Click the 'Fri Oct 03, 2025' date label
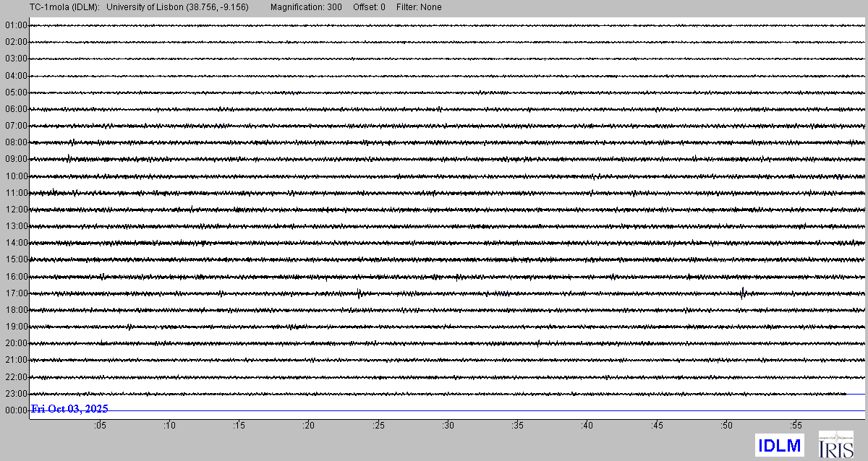868x461 pixels. tap(70, 409)
